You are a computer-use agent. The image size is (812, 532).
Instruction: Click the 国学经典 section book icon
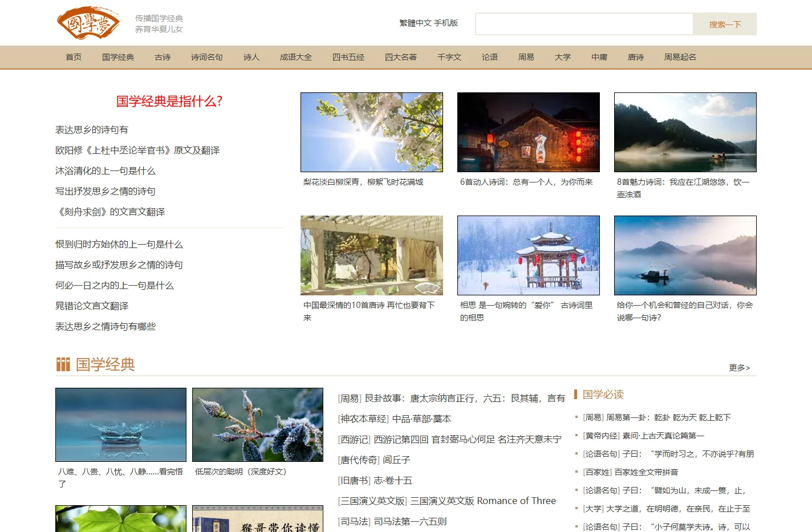[63, 364]
